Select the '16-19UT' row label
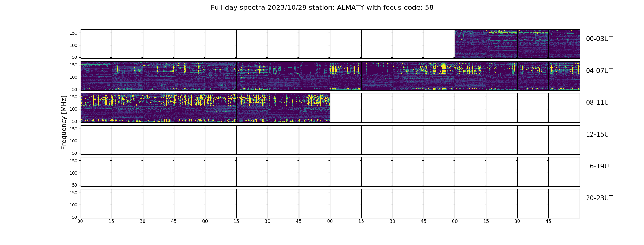644x245 pixels. click(x=599, y=166)
